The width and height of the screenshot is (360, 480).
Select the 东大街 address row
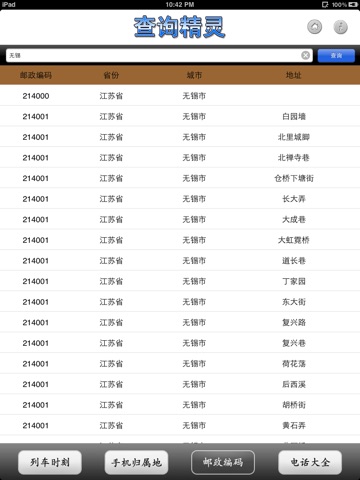180,302
